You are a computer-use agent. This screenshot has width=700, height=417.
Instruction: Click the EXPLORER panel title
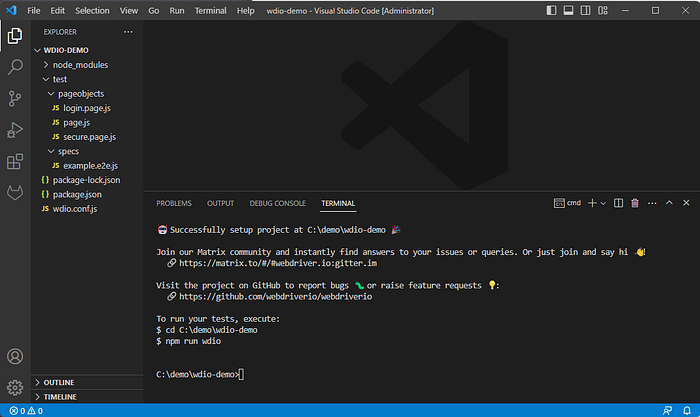[x=60, y=32]
